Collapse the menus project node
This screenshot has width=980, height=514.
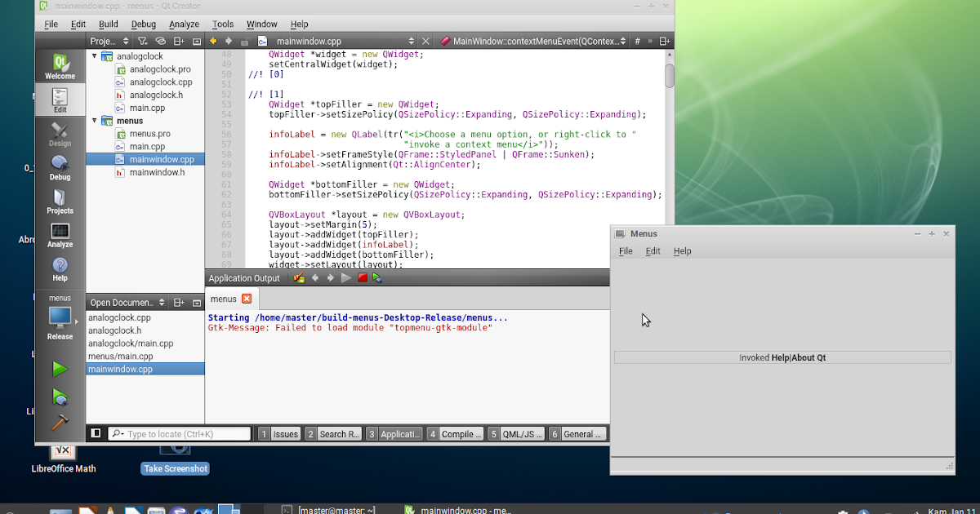click(96, 120)
